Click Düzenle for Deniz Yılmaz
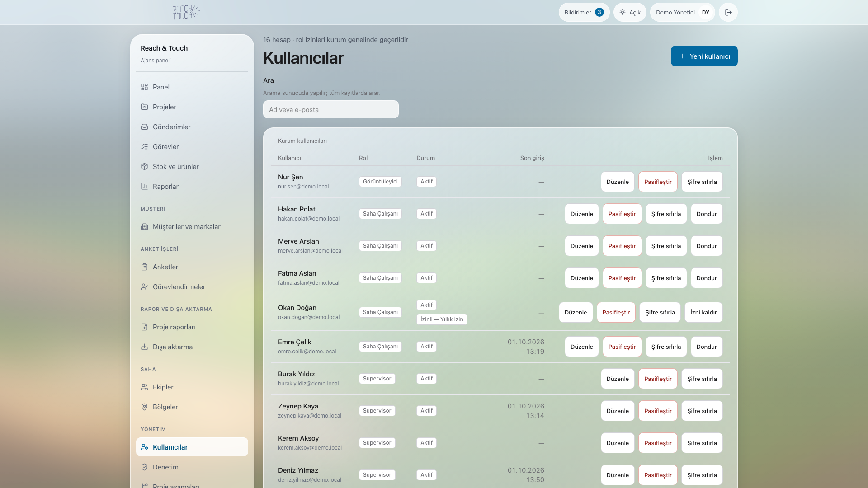This screenshot has height=488, width=868. (x=618, y=475)
